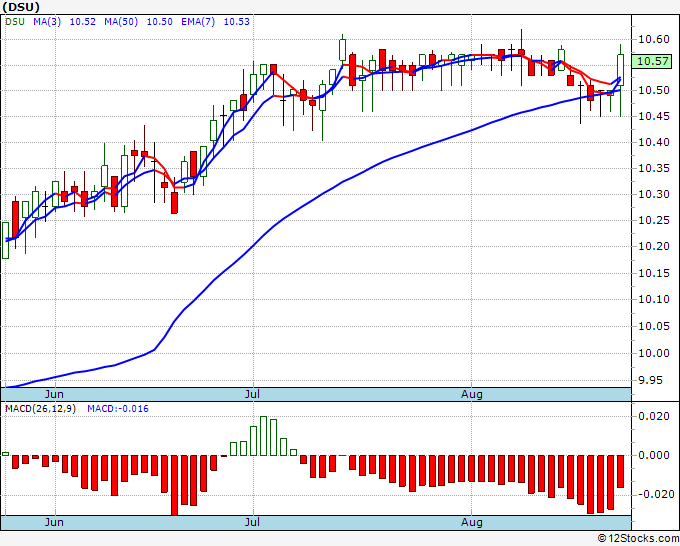Click the 10.35 price axis label

tap(654, 168)
